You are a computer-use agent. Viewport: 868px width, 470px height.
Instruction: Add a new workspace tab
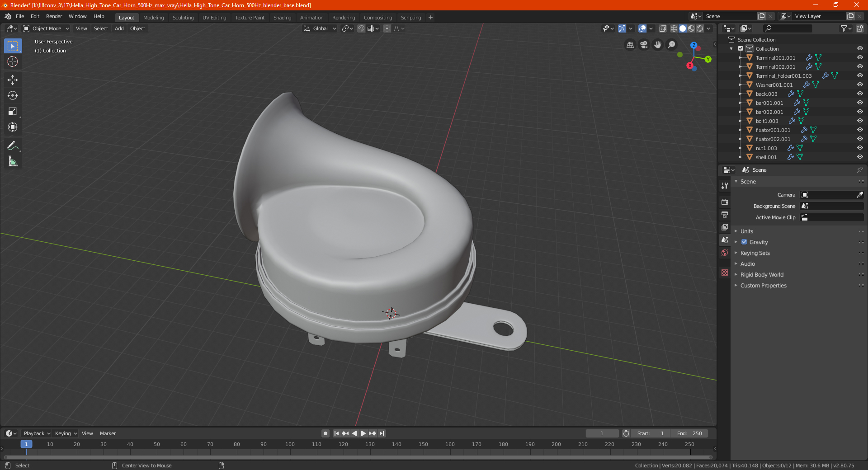tap(430, 18)
